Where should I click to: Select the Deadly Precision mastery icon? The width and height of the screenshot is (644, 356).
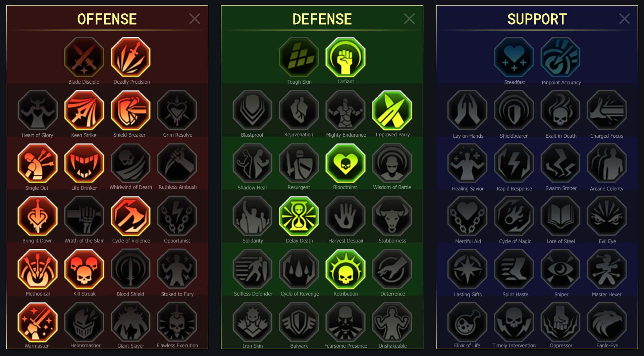point(130,57)
